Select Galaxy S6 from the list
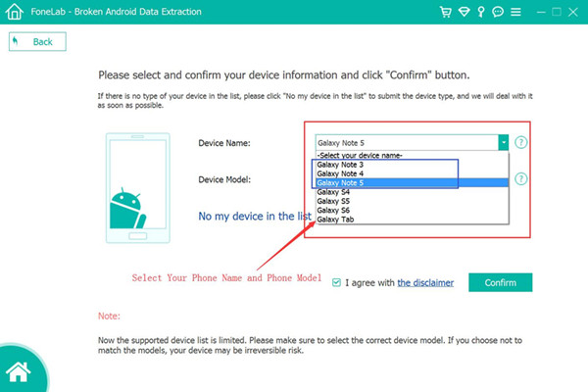 tap(412, 210)
